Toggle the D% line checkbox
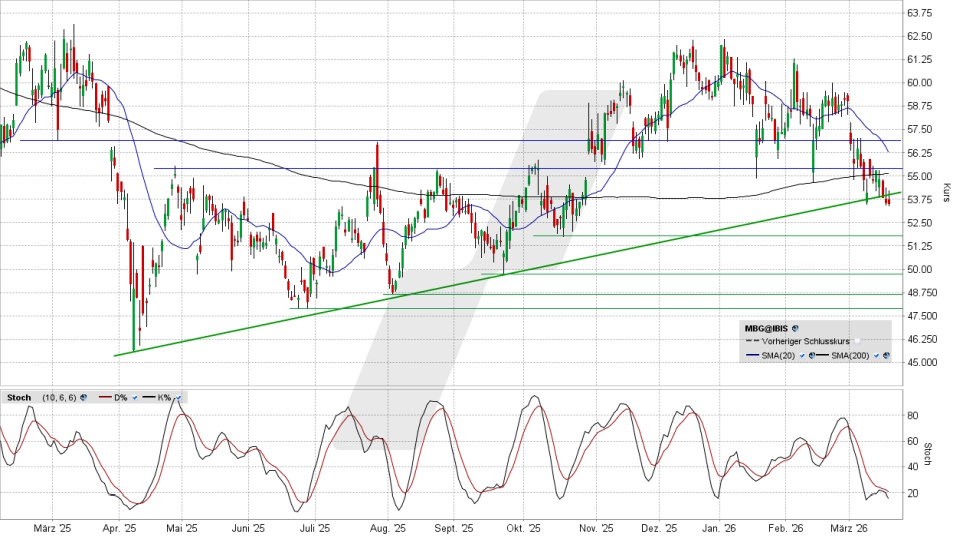 135,398
